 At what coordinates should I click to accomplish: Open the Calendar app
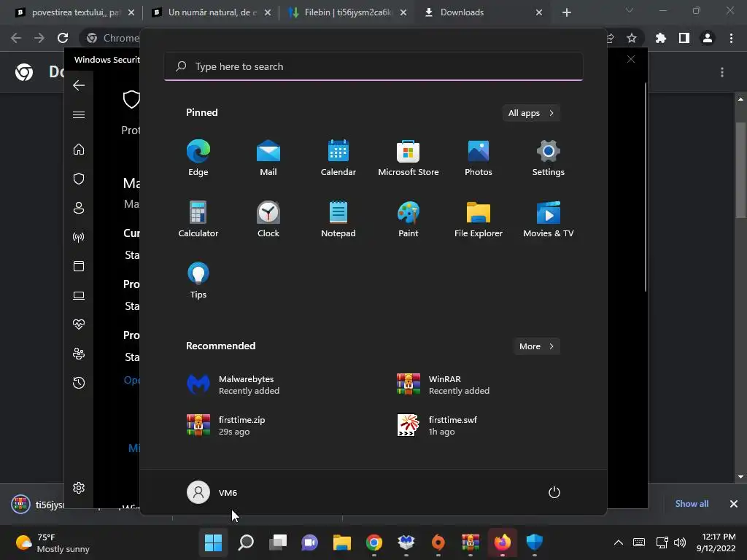338,158
